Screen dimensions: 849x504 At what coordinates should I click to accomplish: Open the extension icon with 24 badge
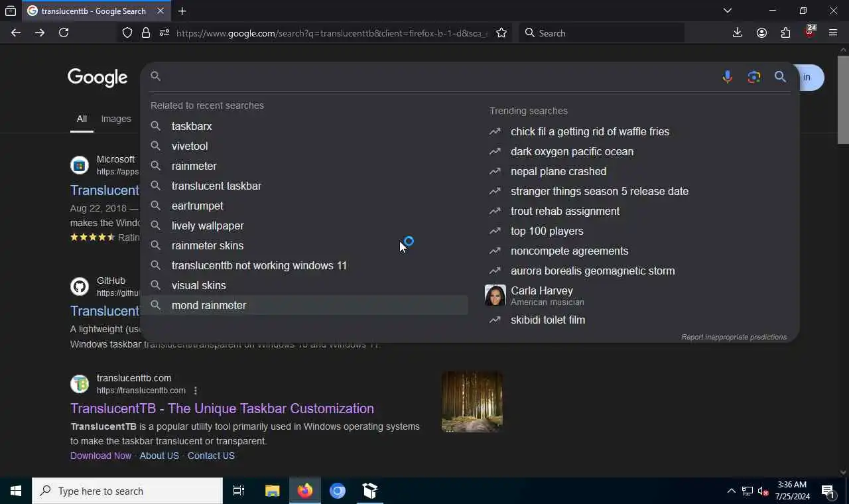point(810,32)
